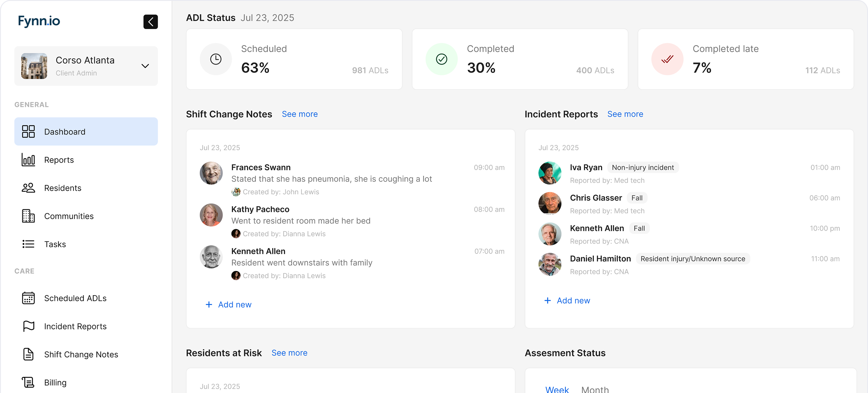Open Tasks using the list icon

[28, 244]
